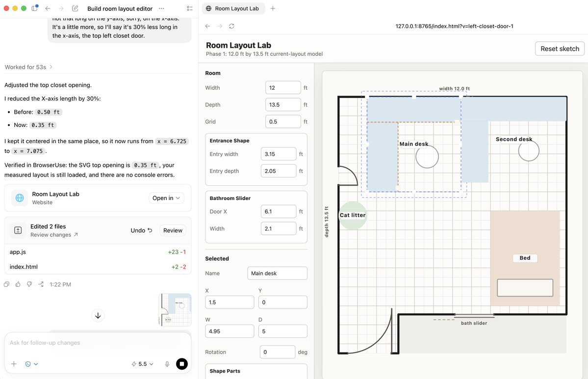
Task: Expand the 'Open in' dropdown
Action: coord(166,198)
